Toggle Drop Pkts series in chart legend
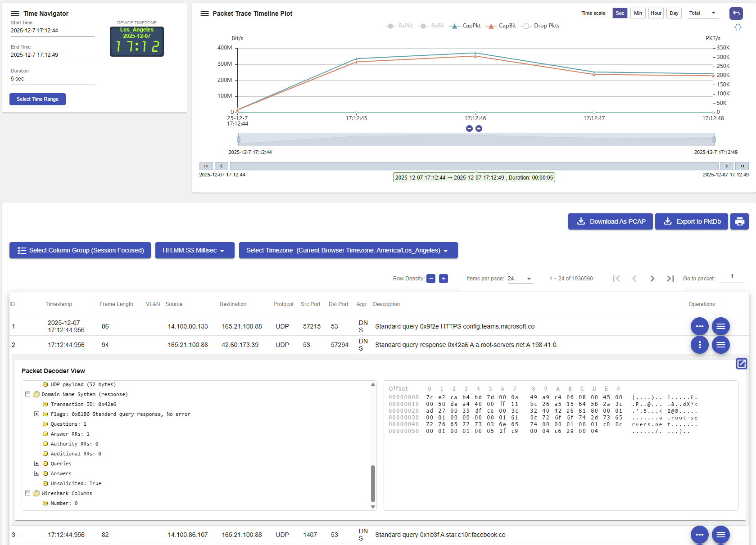Viewport: 756px width, 545px height. [x=540, y=26]
